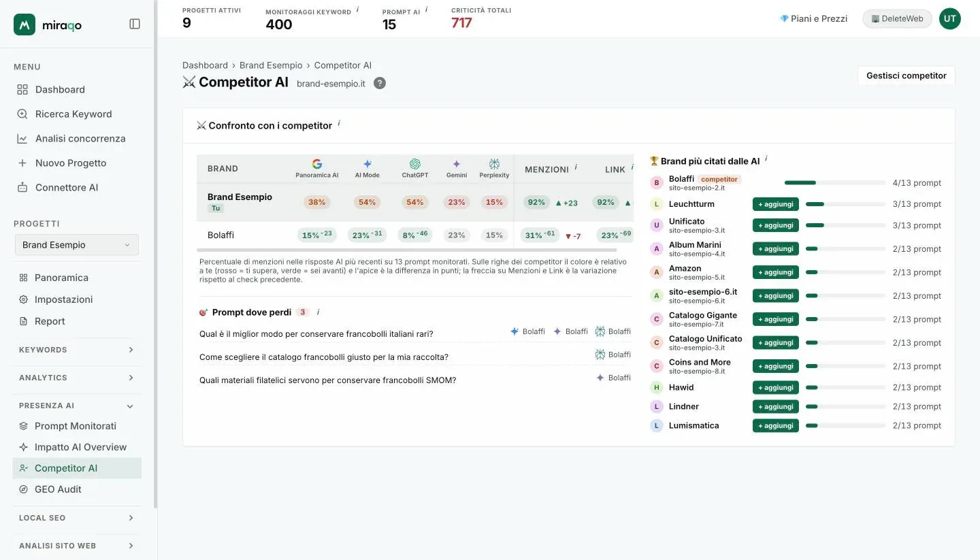
Task: Click Brand Esempio in the breadcrumb
Action: point(271,65)
